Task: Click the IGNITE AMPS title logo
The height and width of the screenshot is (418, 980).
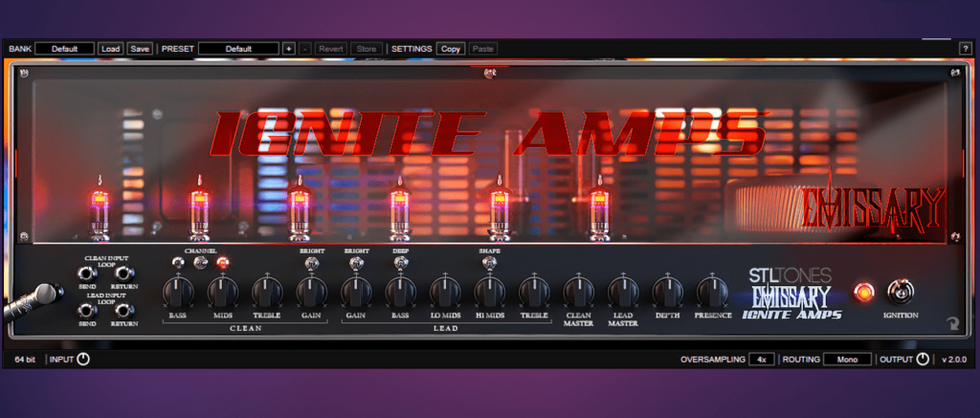Action: click(x=489, y=132)
